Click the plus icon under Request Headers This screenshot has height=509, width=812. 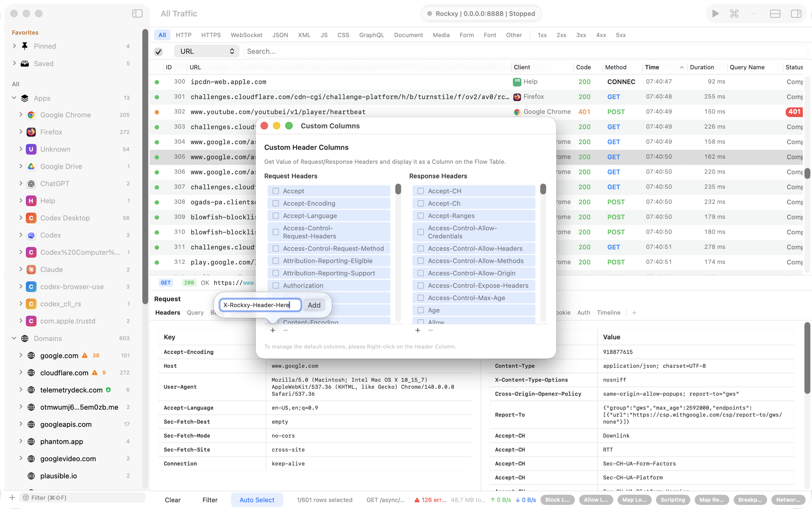pyautogui.click(x=273, y=330)
